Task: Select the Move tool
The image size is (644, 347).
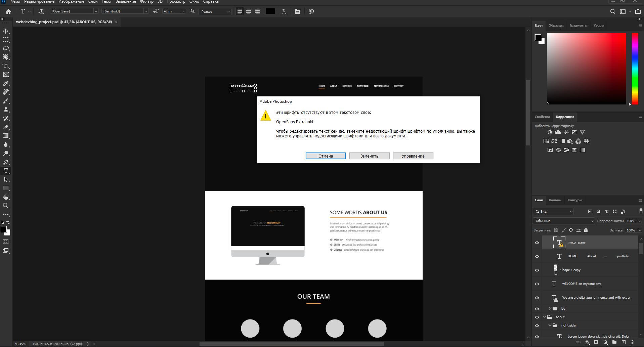Action: coord(6,31)
